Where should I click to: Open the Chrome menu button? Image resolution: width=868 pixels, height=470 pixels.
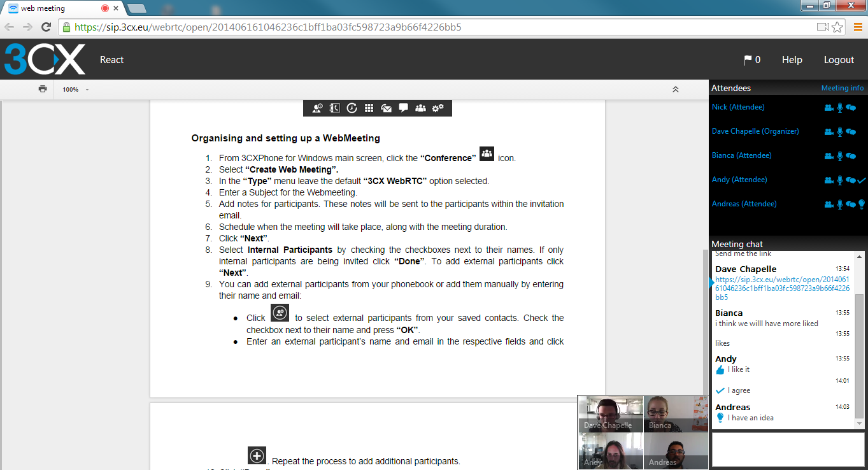click(857, 27)
